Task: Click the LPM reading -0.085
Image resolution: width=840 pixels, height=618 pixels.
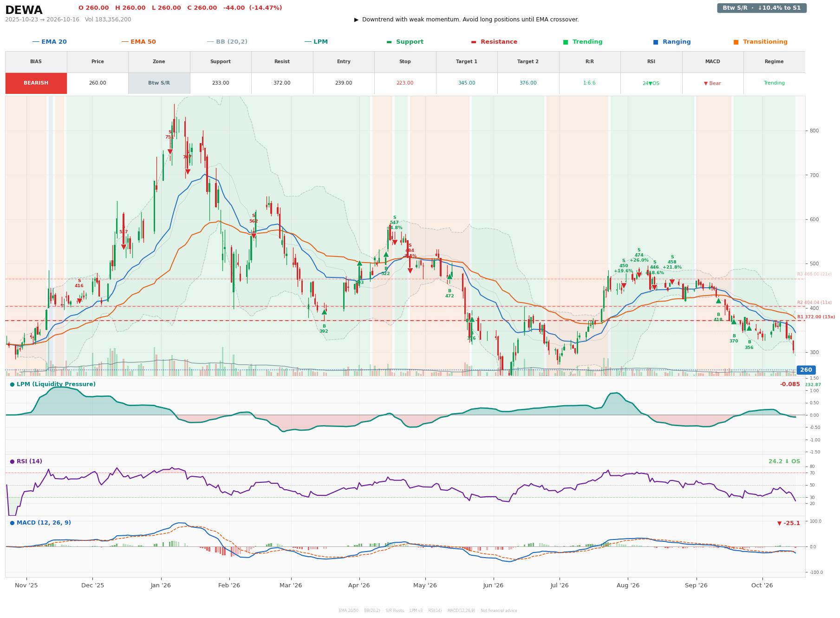Action: point(790,384)
